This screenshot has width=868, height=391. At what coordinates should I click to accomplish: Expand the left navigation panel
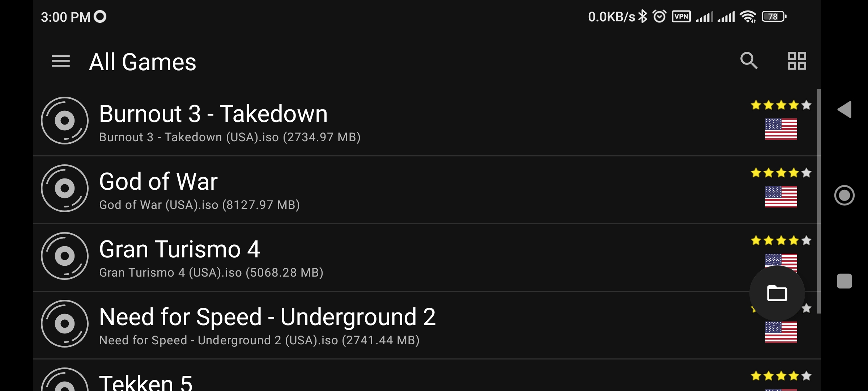61,61
